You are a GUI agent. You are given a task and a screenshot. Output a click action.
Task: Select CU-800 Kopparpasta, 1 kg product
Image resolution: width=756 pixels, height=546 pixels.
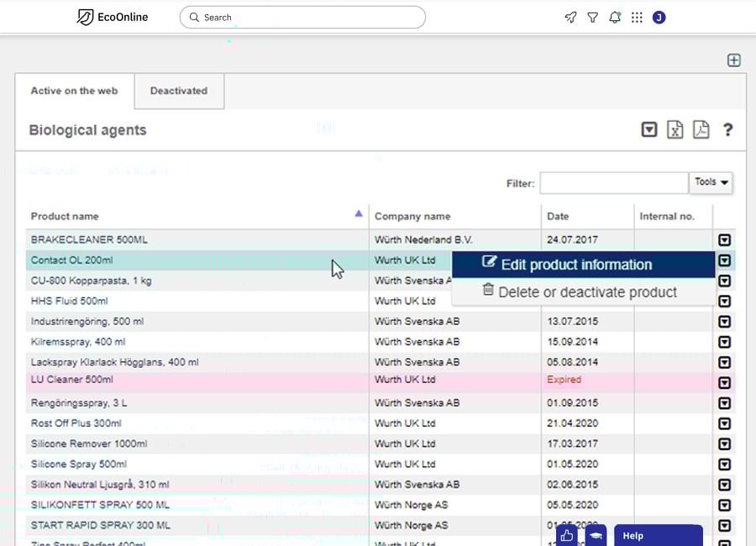pyautogui.click(x=91, y=281)
